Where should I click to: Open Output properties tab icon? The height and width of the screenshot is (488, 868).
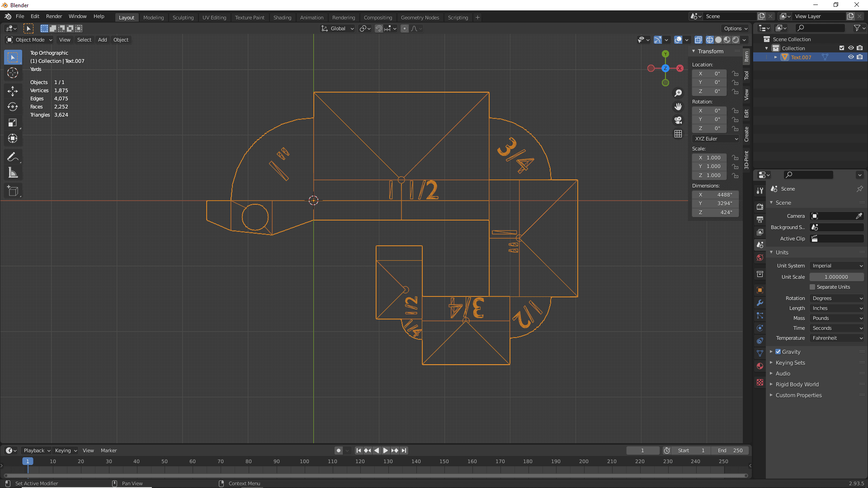coord(760,219)
